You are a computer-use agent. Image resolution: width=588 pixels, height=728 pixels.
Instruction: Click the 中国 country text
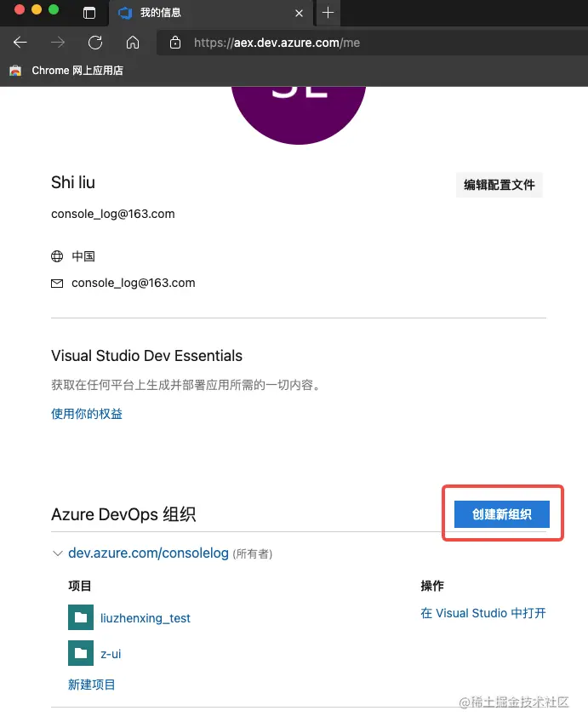click(83, 256)
